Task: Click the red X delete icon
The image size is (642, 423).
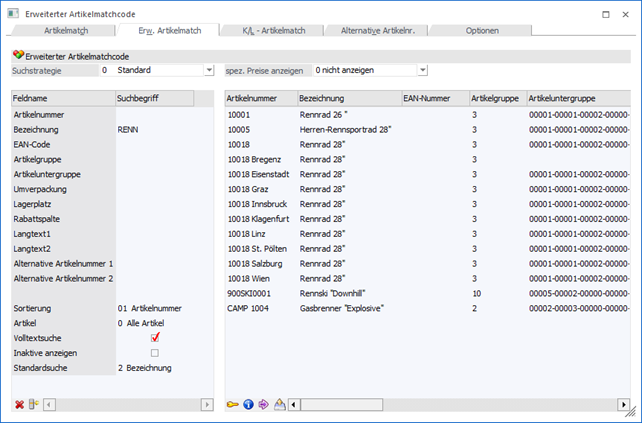Action: click(19, 404)
